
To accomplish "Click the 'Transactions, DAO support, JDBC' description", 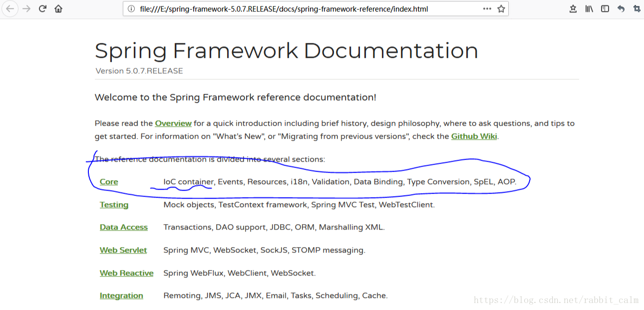I will [x=274, y=227].
